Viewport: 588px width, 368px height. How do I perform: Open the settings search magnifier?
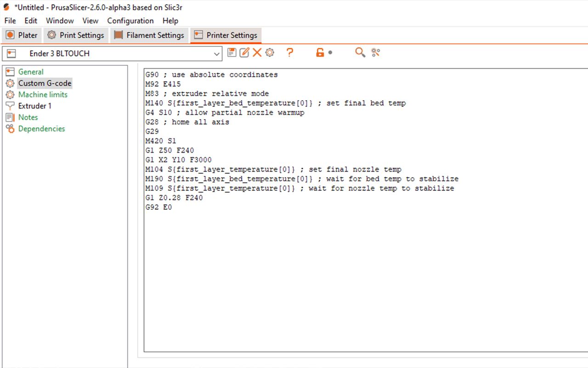tap(360, 52)
